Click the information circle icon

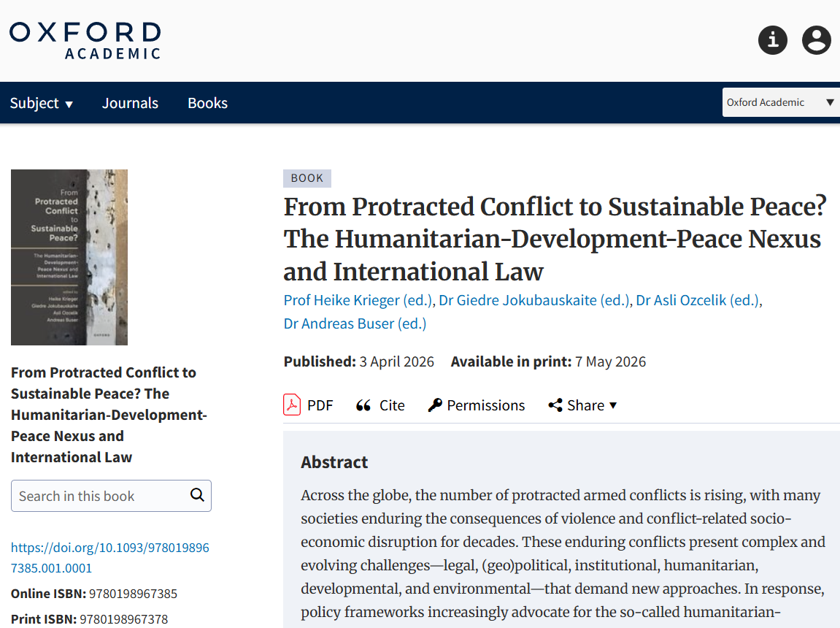(773, 39)
